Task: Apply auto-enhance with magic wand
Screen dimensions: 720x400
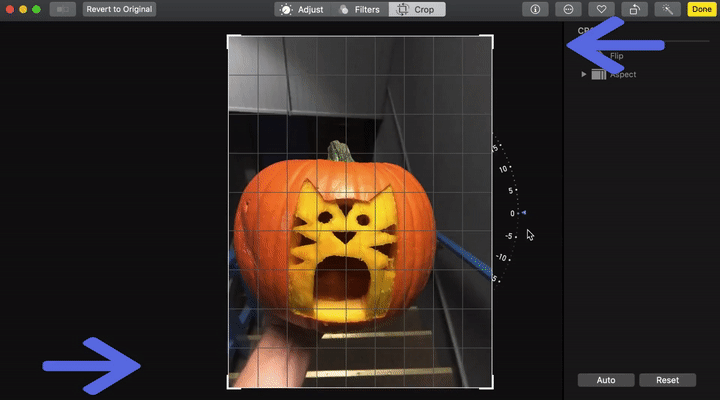Action: 667,9
